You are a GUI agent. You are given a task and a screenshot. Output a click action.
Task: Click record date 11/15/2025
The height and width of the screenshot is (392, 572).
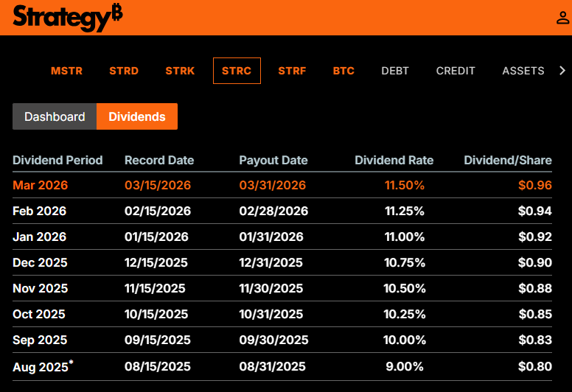(x=155, y=288)
